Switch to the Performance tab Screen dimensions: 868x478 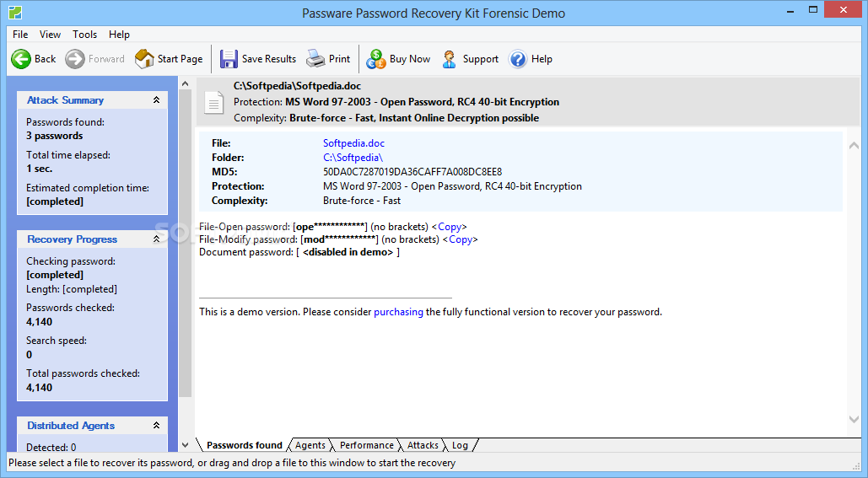pyautogui.click(x=366, y=445)
